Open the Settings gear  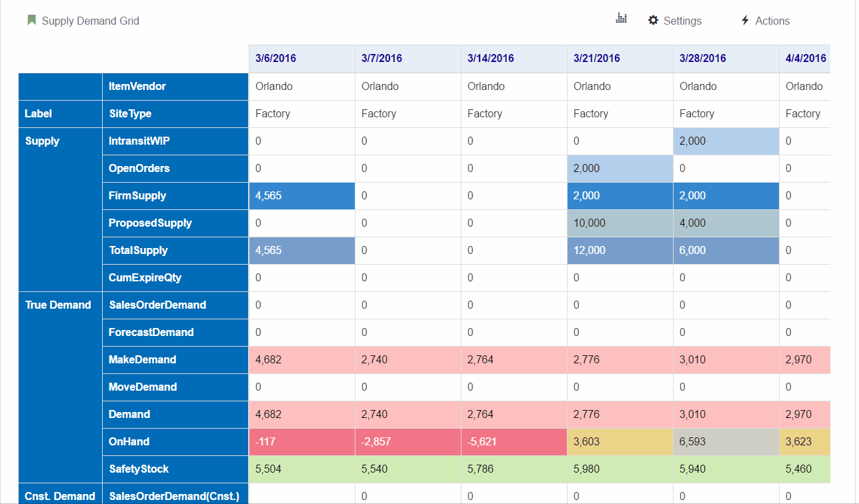pyautogui.click(x=675, y=21)
